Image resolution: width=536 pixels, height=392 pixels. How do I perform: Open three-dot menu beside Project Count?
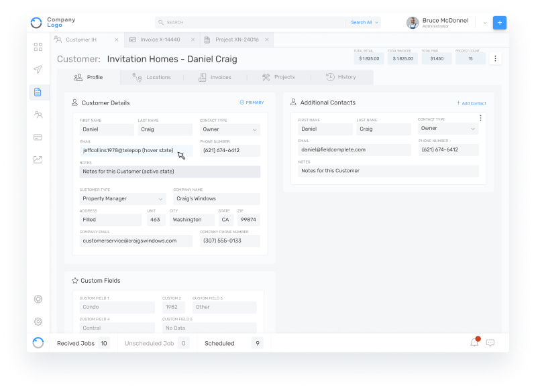point(495,59)
